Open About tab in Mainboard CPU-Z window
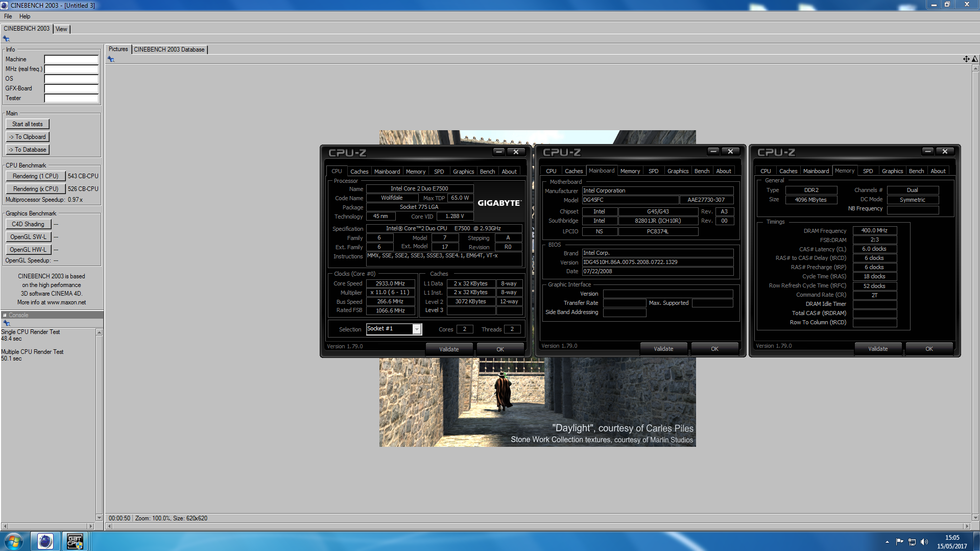The height and width of the screenshot is (551, 980). pos(723,171)
